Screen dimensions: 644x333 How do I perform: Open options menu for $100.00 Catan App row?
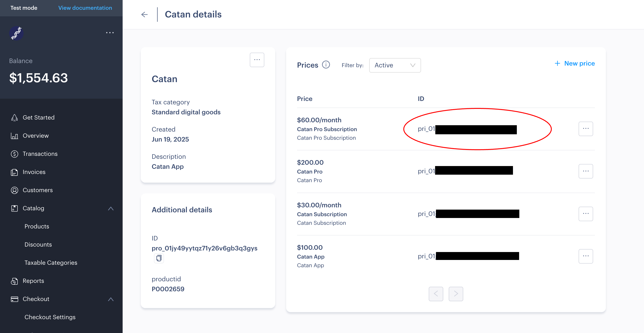585,256
